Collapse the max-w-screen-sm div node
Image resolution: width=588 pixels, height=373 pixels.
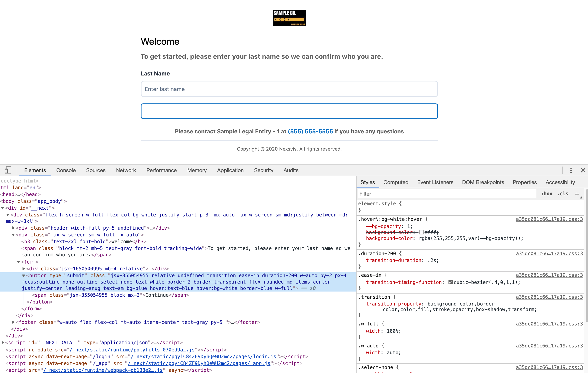pos(13,235)
